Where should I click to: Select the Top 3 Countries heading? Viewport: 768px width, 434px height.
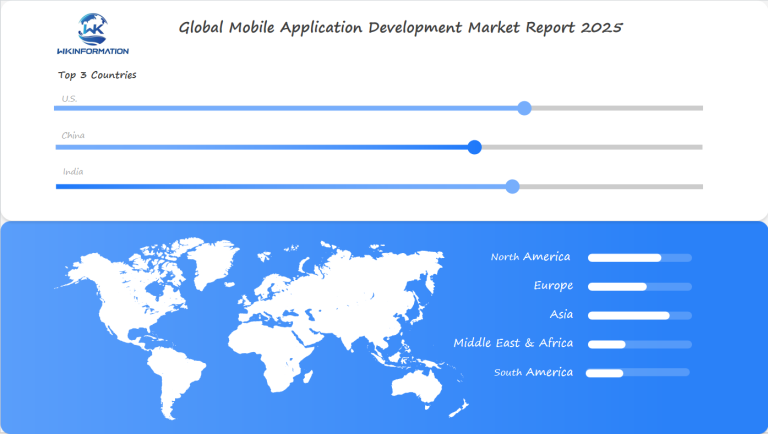tap(97, 75)
